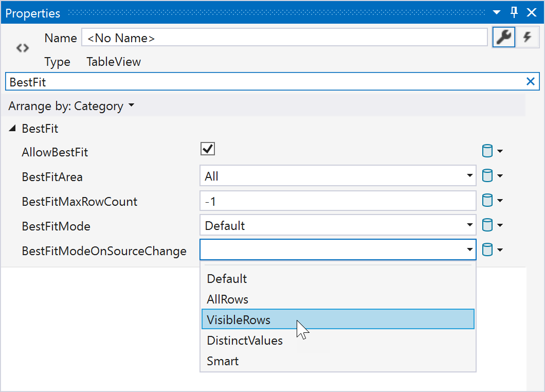
Task: Open the Arrange by: Category menu
Action: click(x=71, y=106)
